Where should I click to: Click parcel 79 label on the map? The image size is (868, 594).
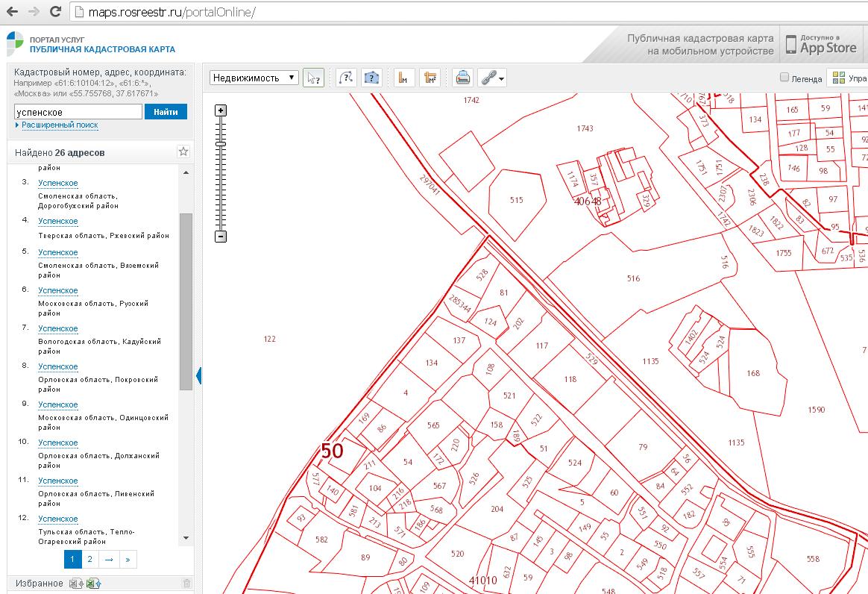643,447
